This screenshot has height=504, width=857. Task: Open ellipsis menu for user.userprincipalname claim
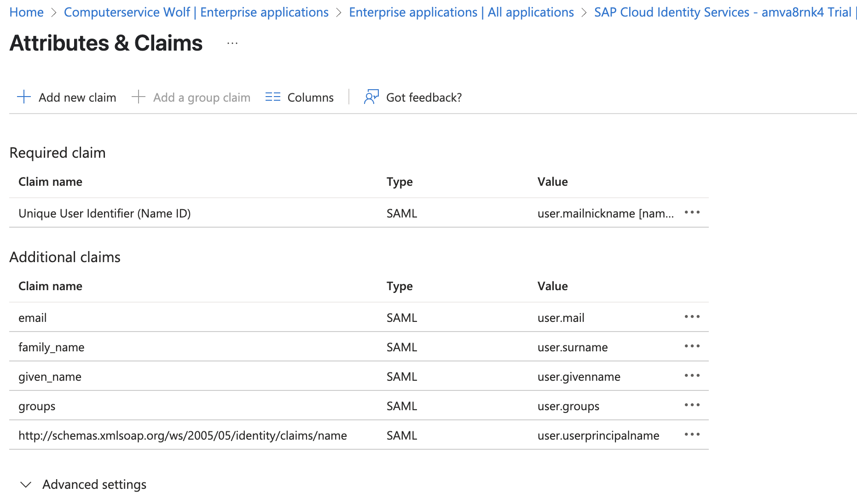click(692, 435)
